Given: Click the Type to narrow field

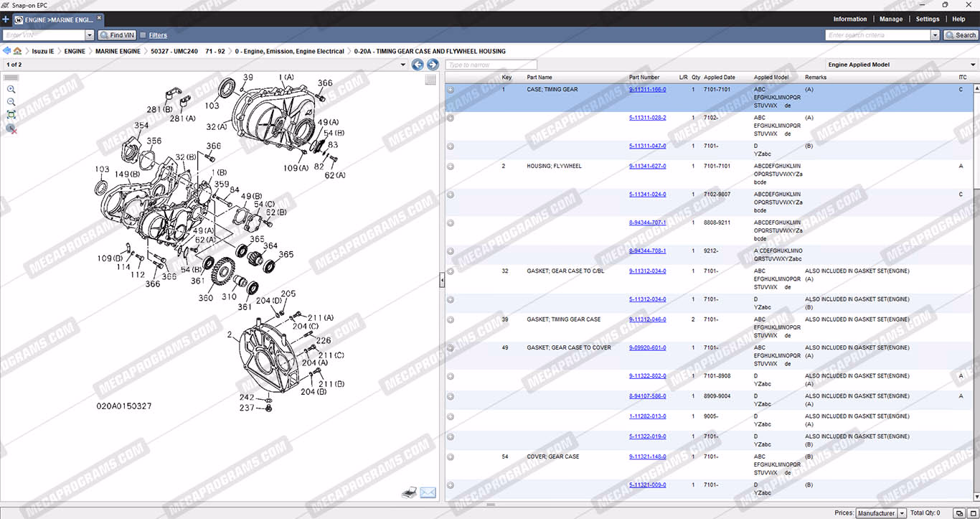Looking at the screenshot, I should point(491,65).
